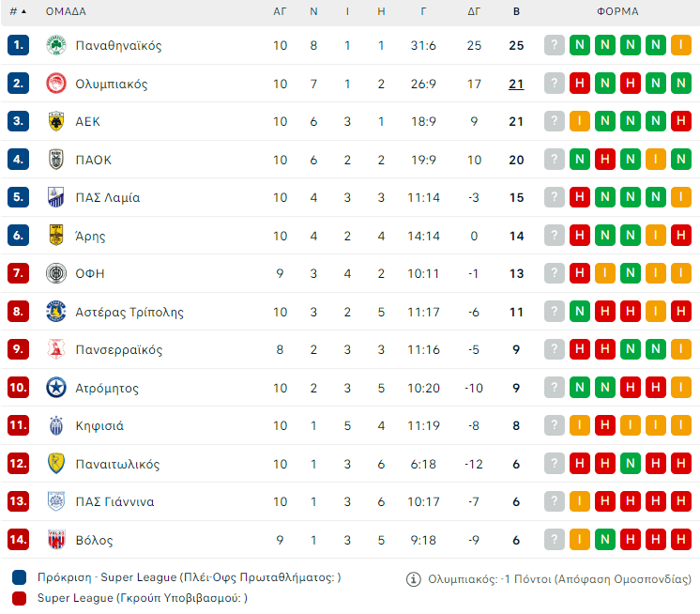Open the Αστέρας Τρίπολης team page

pos(129,312)
